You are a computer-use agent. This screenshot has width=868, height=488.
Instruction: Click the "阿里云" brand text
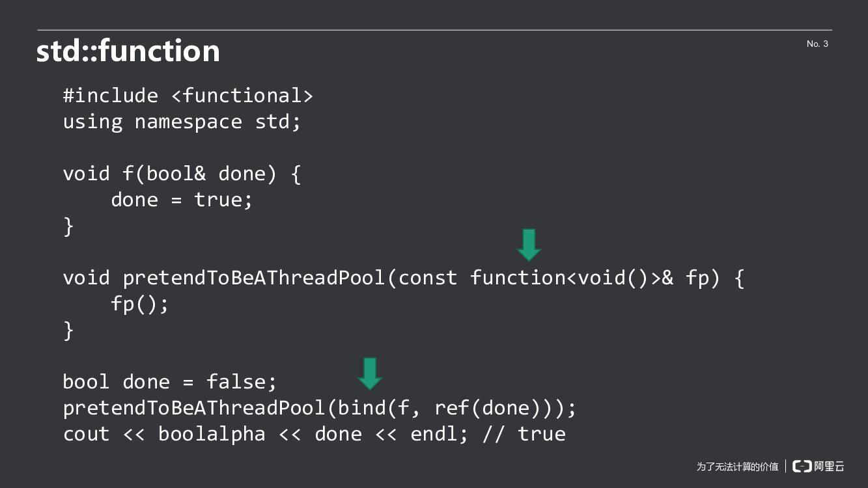(829, 466)
